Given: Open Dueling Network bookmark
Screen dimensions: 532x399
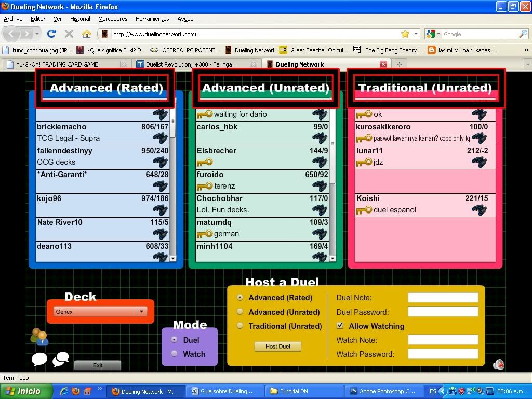Looking at the screenshot, I should pos(250,50).
